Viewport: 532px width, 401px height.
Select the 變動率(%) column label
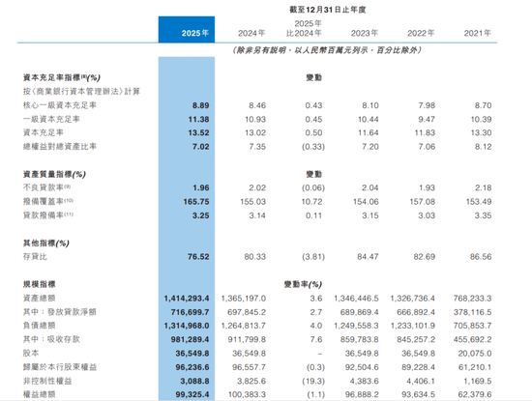point(303,284)
